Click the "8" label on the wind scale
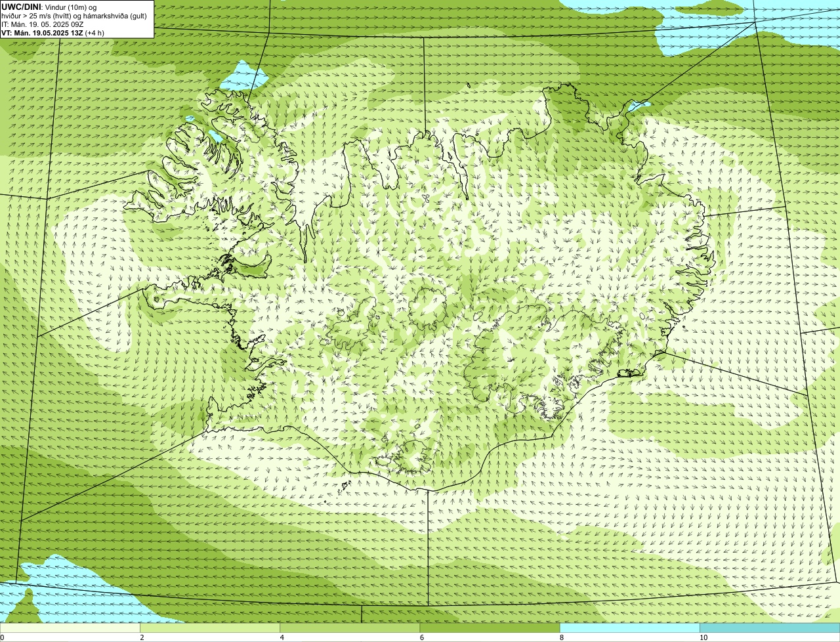 coord(561,637)
